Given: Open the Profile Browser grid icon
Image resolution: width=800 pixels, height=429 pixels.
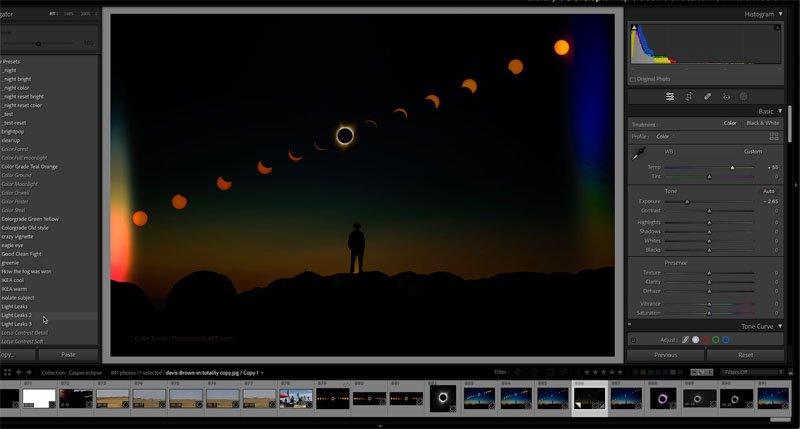Looking at the screenshot, I should pos(774,136).
